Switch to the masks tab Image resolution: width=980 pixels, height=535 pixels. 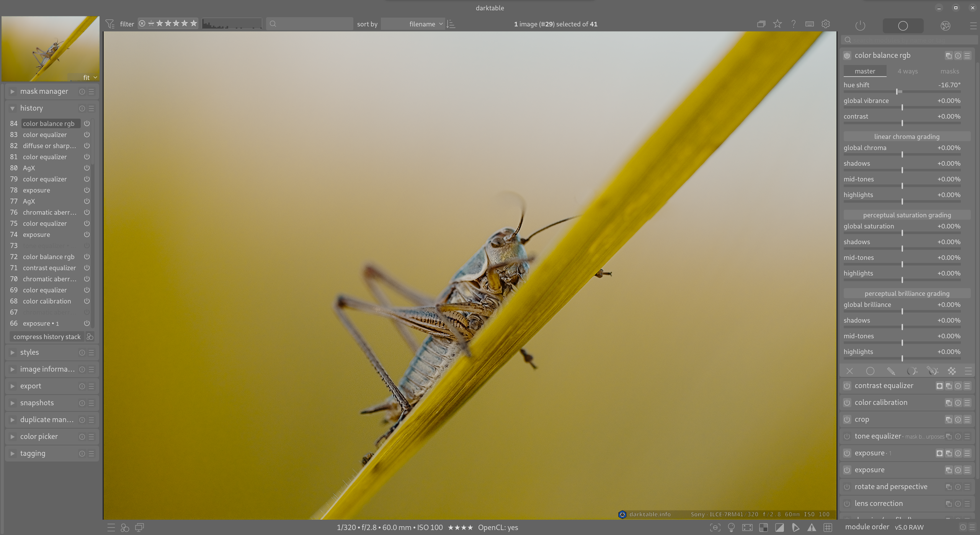pos(949,71)
